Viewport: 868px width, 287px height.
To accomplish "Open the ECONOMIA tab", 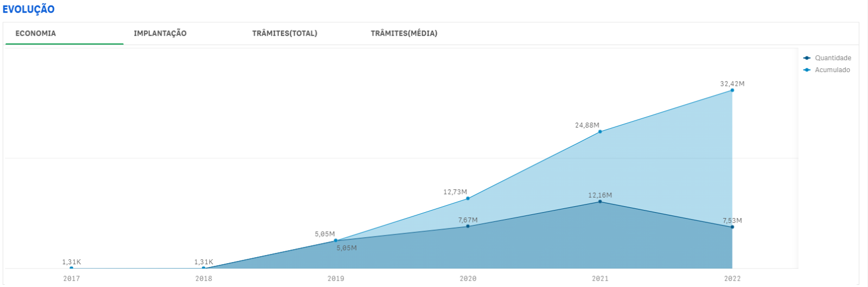I will tap(36, 34).
